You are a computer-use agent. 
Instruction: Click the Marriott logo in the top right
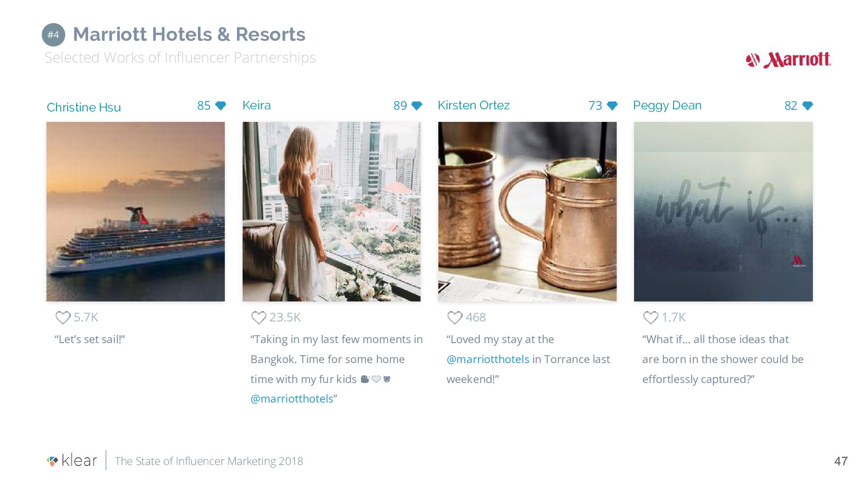[x=788, y=60]
